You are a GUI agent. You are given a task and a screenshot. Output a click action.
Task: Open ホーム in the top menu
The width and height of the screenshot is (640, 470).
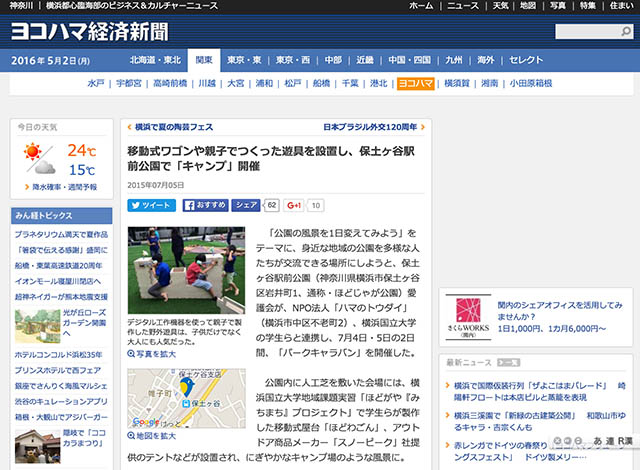[421, 6]
